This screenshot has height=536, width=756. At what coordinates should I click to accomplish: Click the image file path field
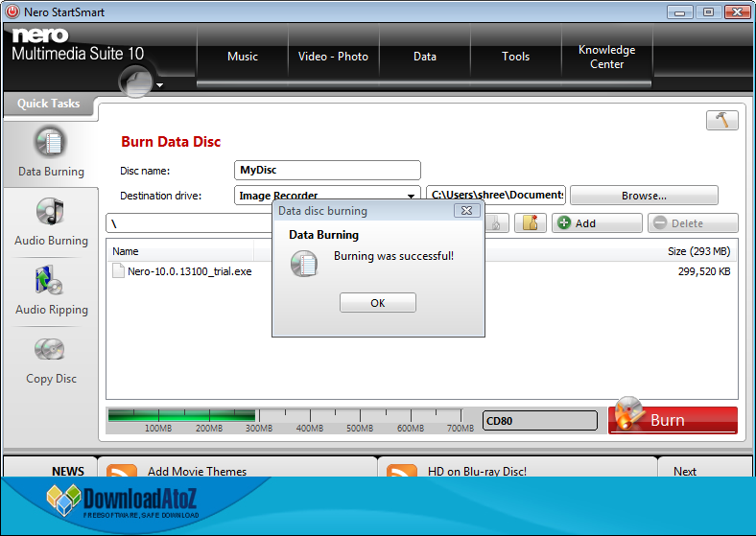pyautogui.click(x=496, y=196)
